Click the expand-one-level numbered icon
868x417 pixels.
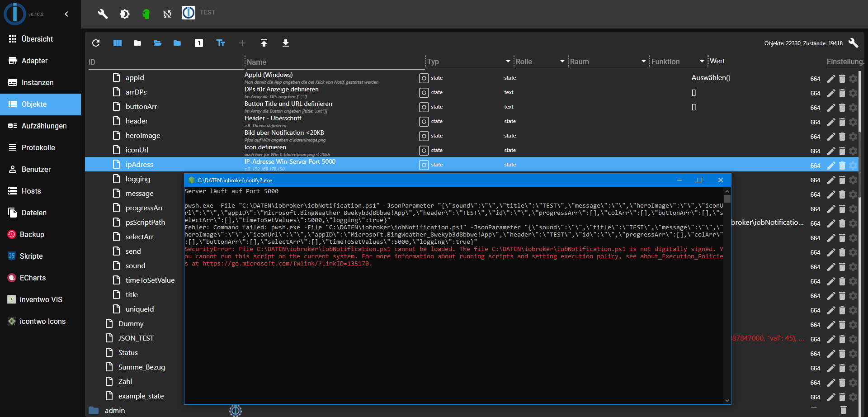click(x=199, y=43)
